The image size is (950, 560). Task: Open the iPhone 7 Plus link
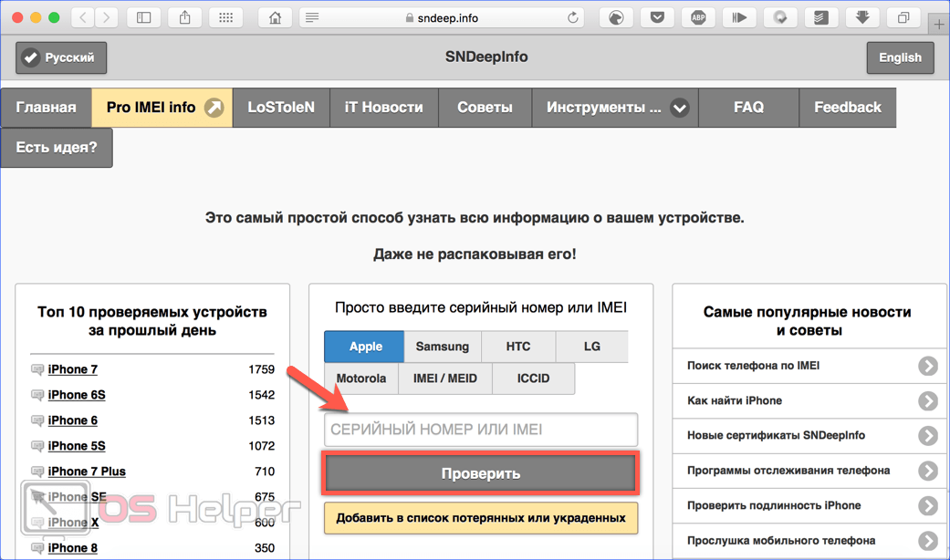point(87,471)
